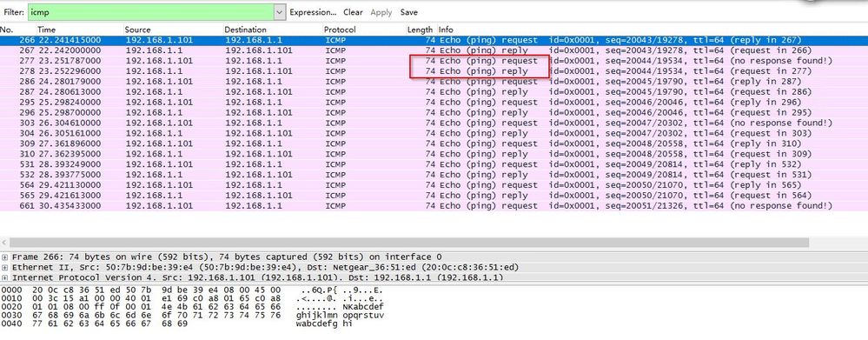Select packet 565 echo reply row

(434, 196)
